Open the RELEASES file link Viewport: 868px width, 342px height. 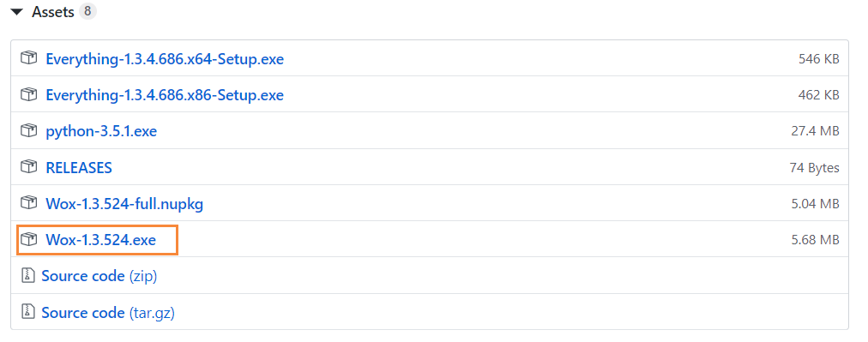79,167
